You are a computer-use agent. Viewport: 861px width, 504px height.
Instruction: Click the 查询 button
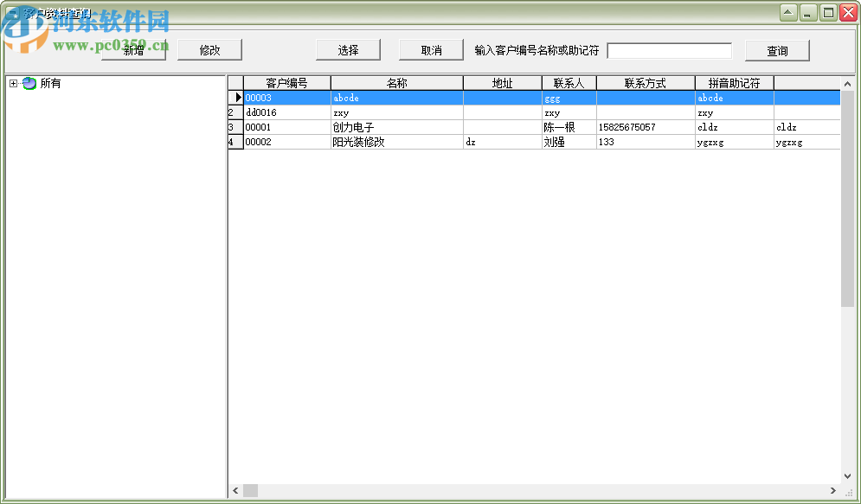[777, 50]
